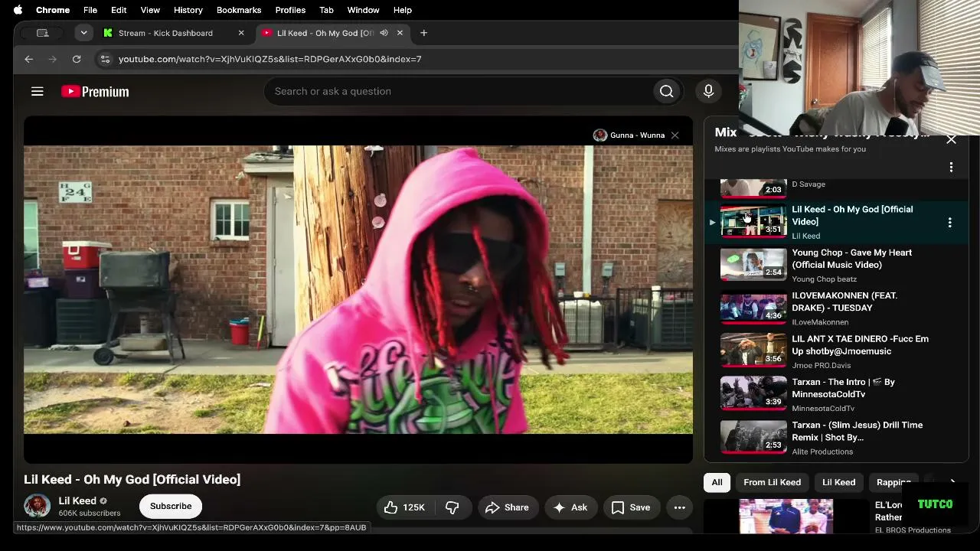Open the Mix playlist options menu

pyautogui.click(x=951, y=167)
